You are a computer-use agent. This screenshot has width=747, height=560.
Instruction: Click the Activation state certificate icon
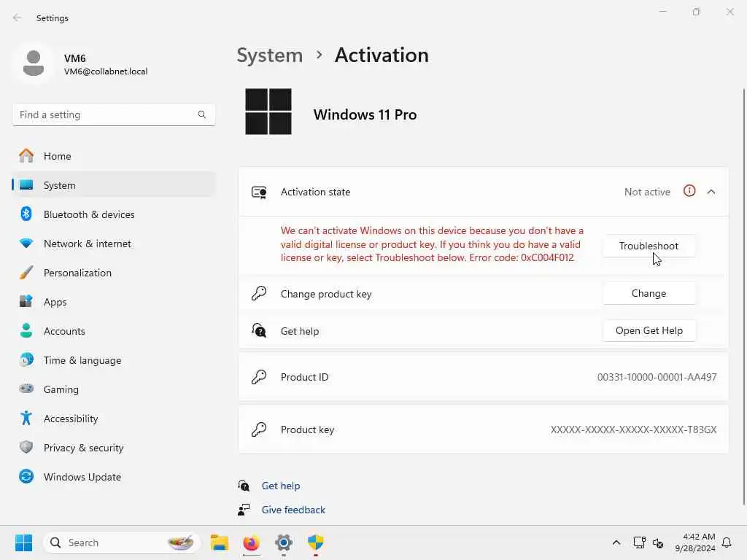pos(259,192)
